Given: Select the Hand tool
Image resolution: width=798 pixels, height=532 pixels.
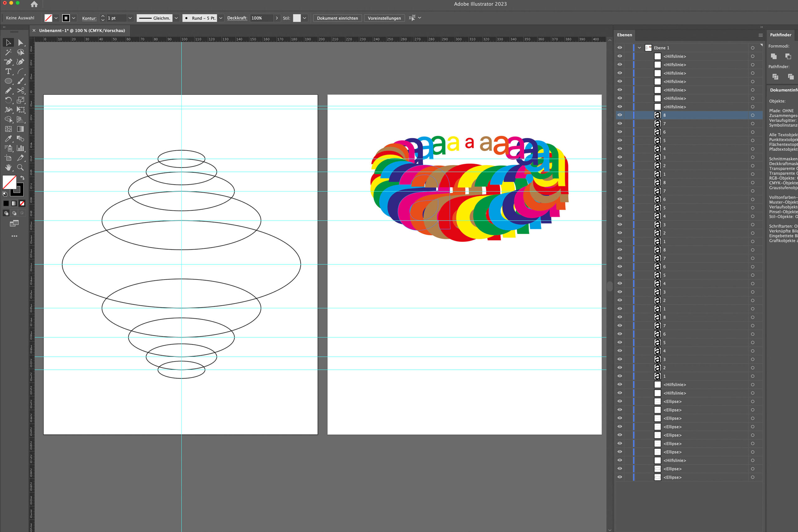Looking at the screenshot, I should coord(8,168).
